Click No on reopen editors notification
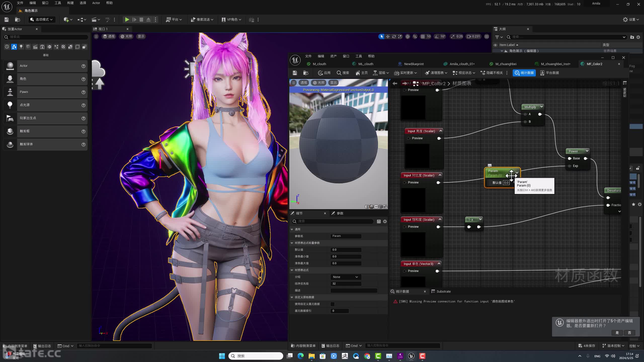 tap(629, 333)
